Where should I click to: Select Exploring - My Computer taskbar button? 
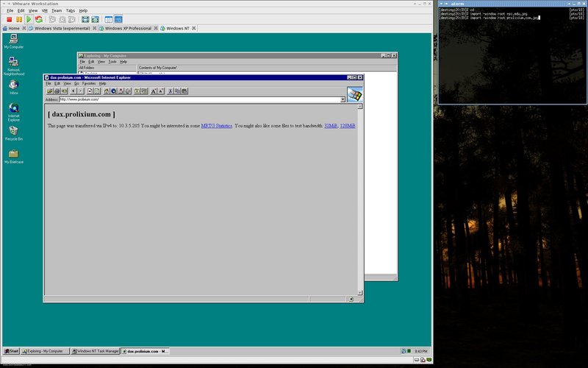click(x=45, y=351)
